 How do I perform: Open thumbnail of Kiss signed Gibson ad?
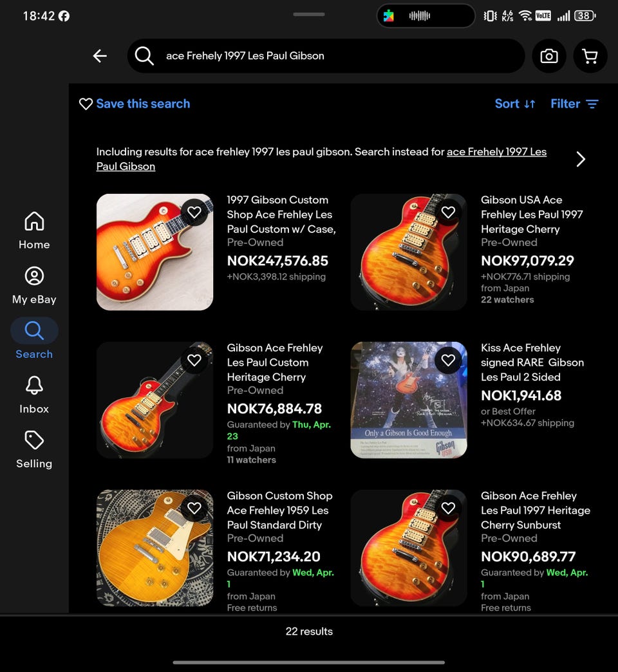point(409,400)
